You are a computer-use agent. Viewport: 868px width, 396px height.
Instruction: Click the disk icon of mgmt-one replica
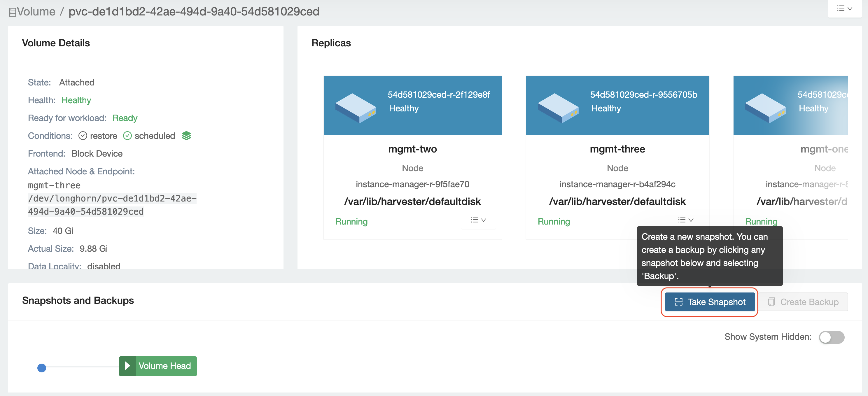(x=766, y=108)
